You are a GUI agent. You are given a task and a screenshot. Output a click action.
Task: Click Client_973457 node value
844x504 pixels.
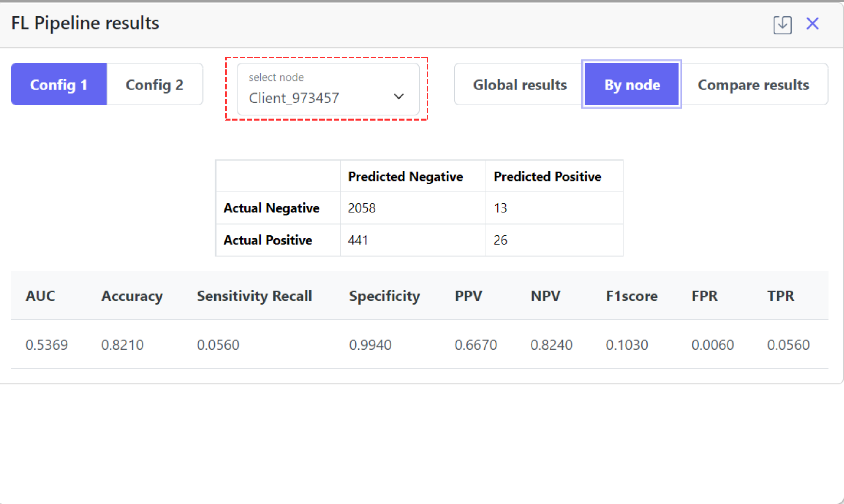[x=294, y=99]
